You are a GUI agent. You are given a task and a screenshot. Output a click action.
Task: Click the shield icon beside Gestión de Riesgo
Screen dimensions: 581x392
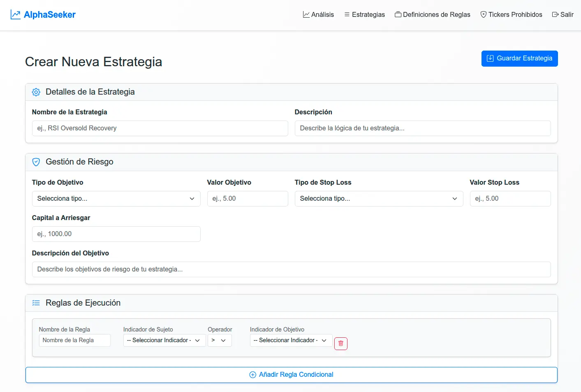(x=36, y=162)
